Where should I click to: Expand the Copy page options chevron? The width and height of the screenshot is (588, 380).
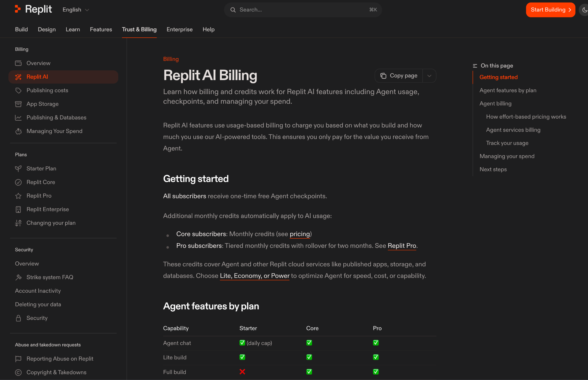pos(429,76)
